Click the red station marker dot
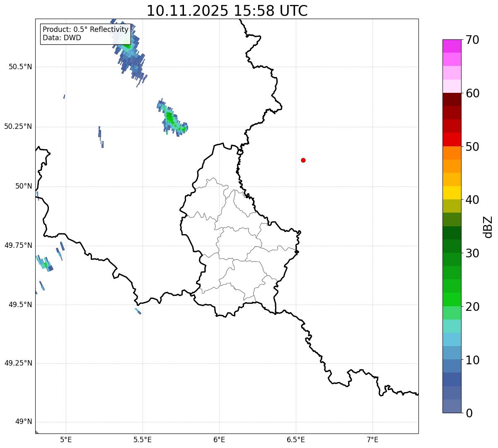 click(x=303, y=160)
